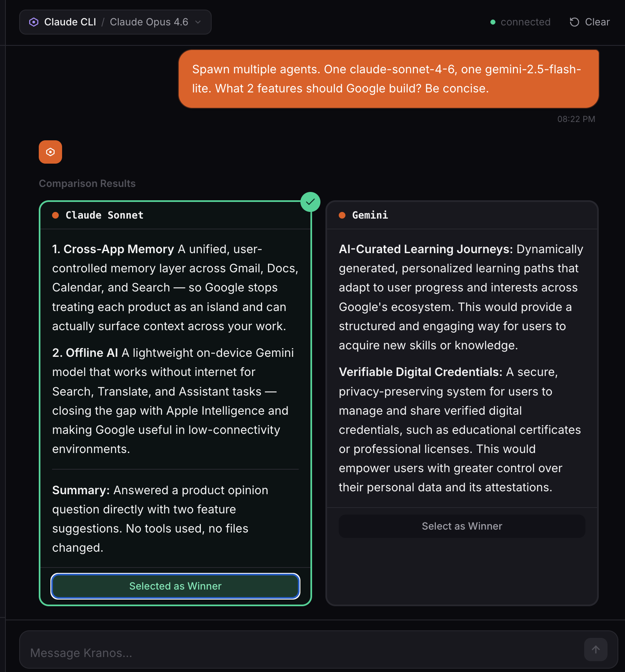
Task: Click the Comparison Results heading
Action: 87,184
